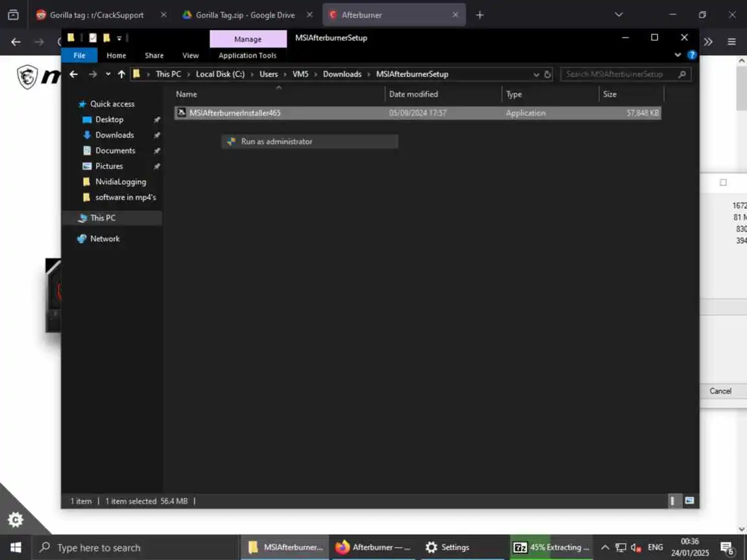Go up one folder level

(121, 75)
